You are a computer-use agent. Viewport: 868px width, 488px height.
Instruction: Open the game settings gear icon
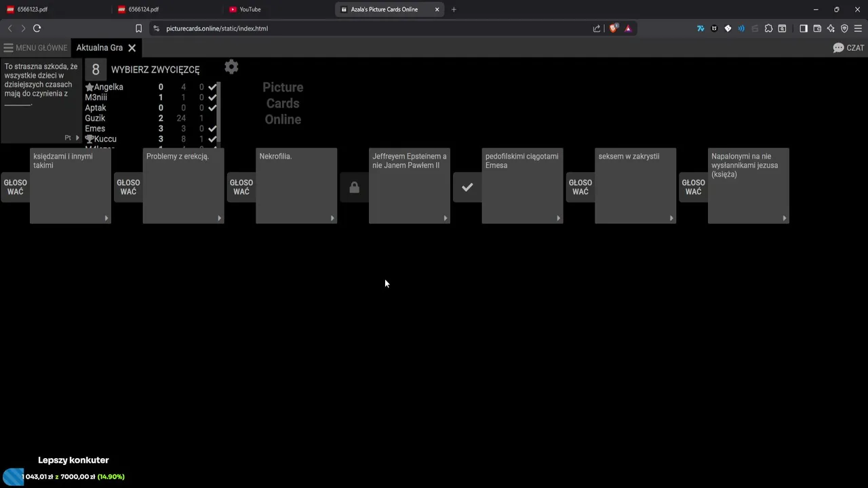[231, 66]
